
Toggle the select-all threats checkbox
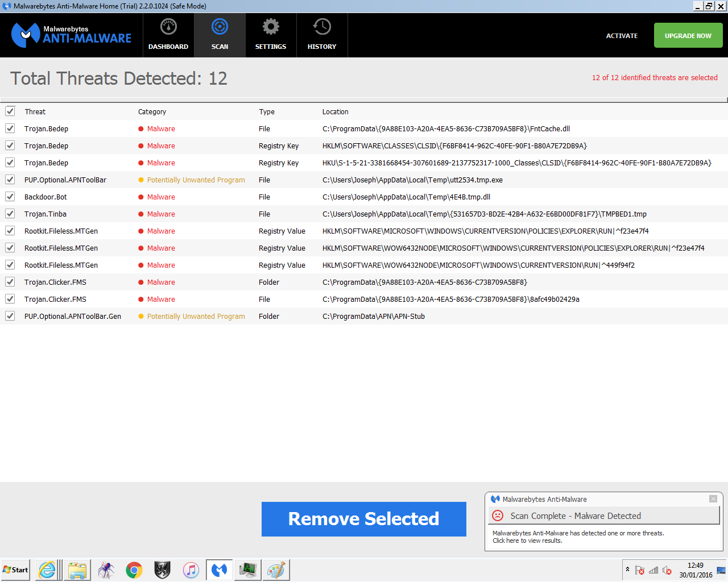pos(10,111)
